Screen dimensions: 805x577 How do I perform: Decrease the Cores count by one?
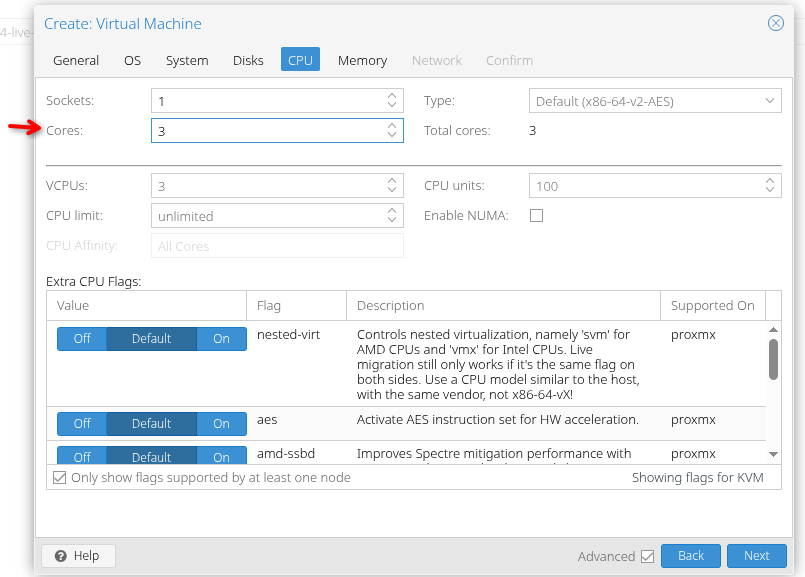point(392,134)
